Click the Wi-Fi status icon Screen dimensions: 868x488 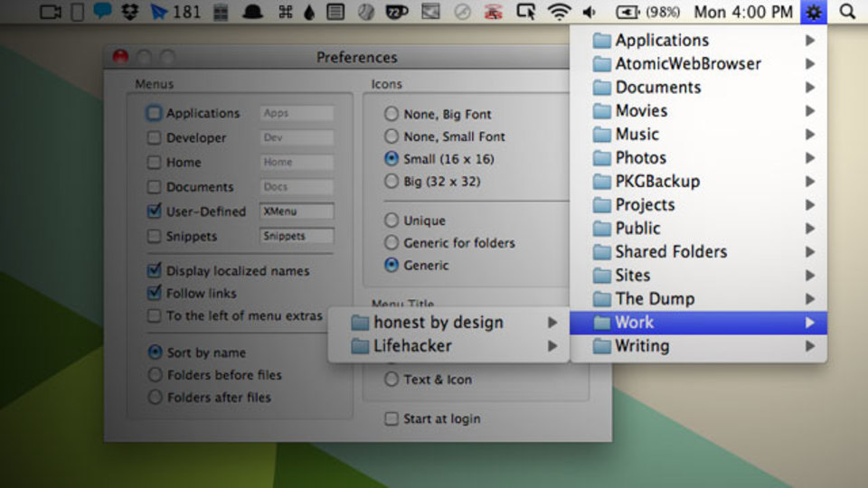559,12
